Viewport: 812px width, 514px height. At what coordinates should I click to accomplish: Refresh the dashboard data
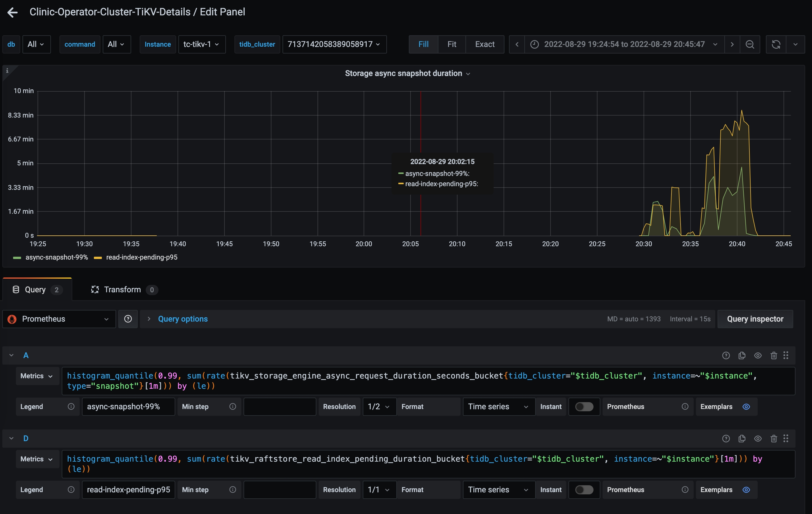click(776, 44)
